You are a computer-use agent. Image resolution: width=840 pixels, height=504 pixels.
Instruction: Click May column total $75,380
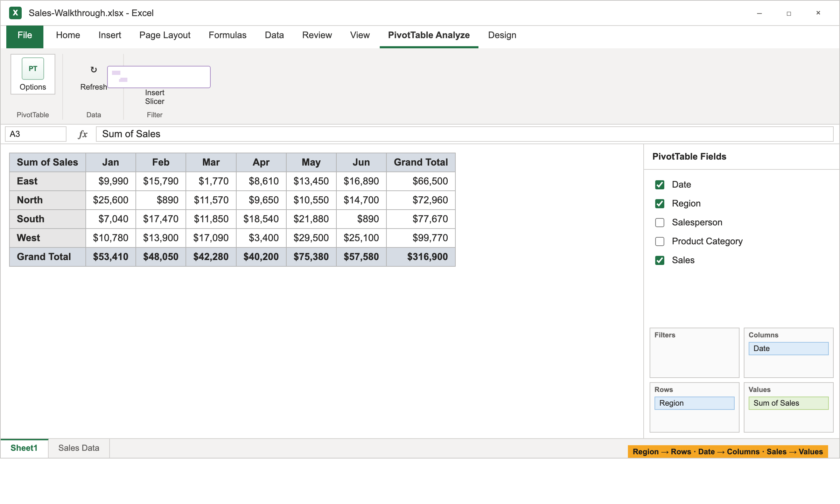(311, 257)
